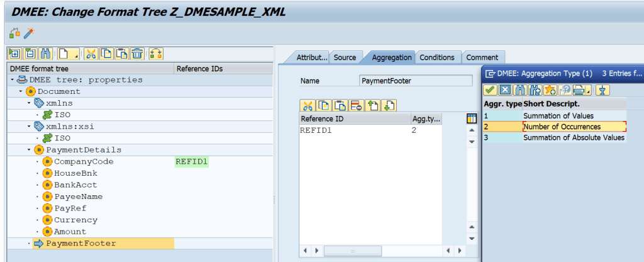
Task: Select the CompanyCode tree node
Action: [x=84, y=162]
